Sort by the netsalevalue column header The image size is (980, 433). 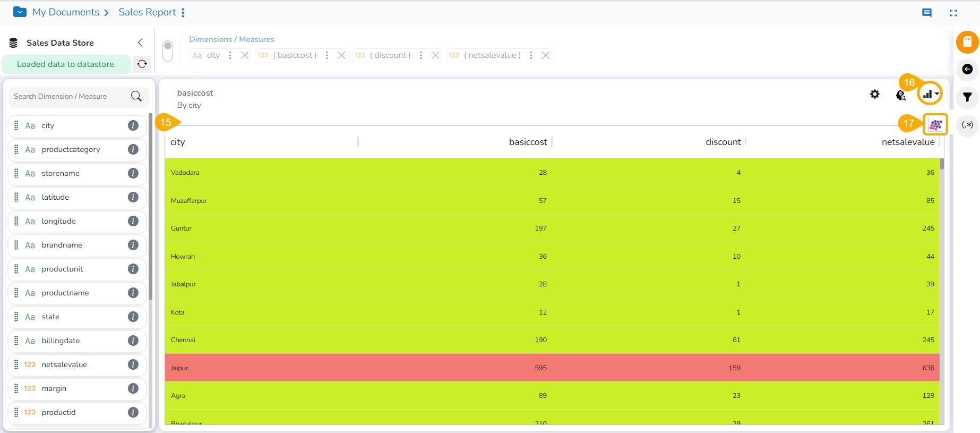(x=908, y=142)
